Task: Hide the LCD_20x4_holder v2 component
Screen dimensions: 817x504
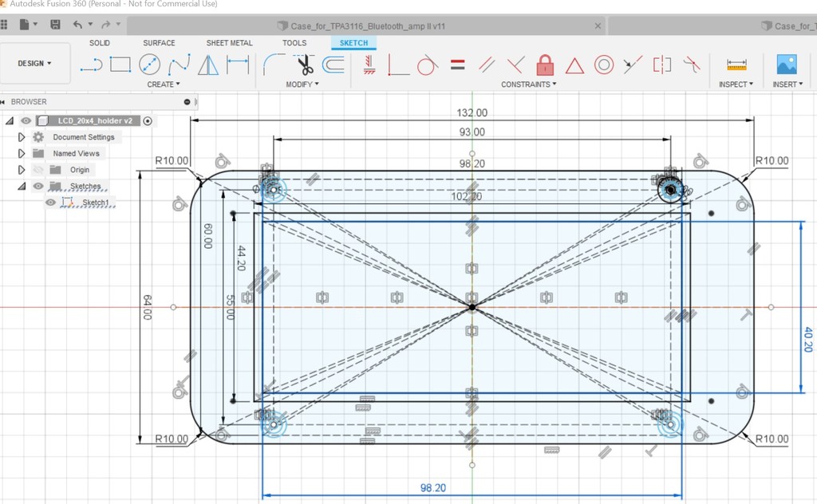Action: (26, 121)
